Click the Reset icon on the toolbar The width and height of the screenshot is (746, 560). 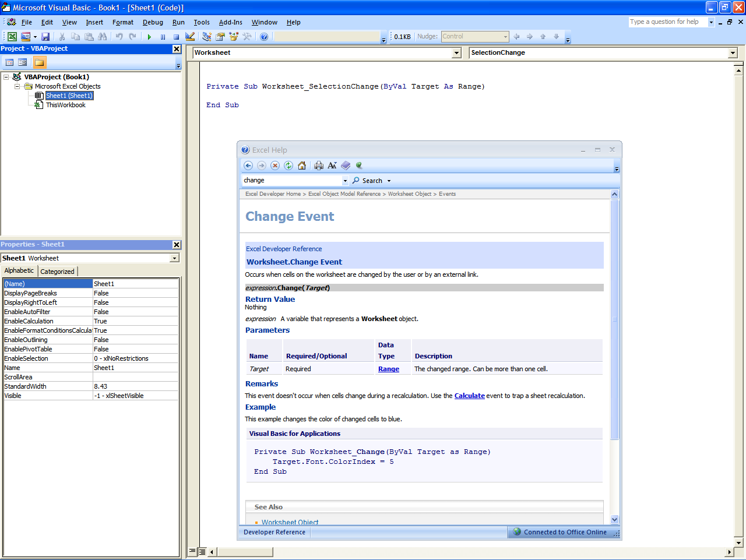point(176,37)
